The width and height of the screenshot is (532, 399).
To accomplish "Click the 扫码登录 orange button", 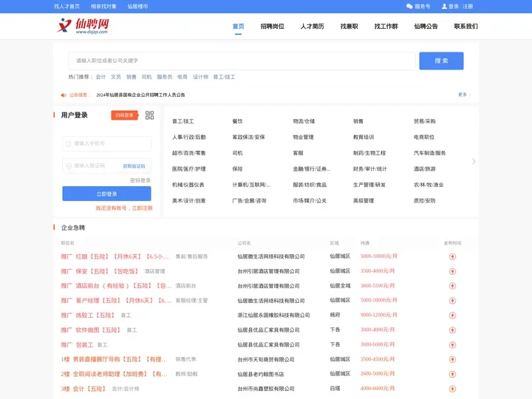I will (125, 115).
